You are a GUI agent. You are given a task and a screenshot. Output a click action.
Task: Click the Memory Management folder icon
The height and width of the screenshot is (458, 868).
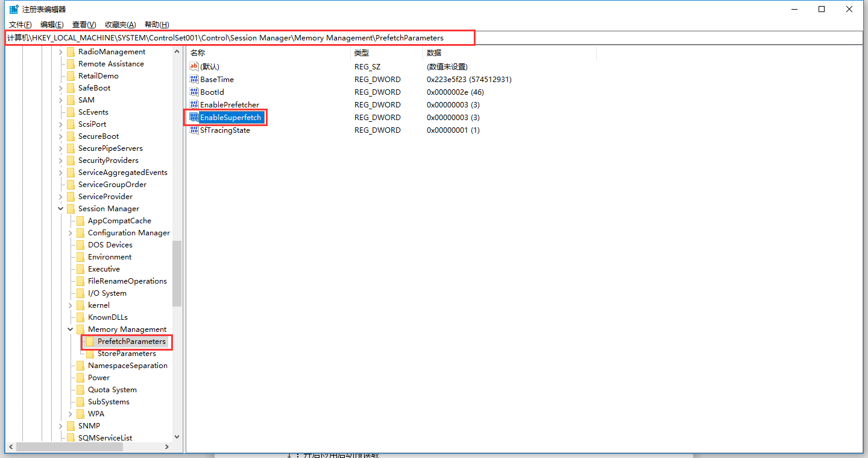click(x=80, y=329)
